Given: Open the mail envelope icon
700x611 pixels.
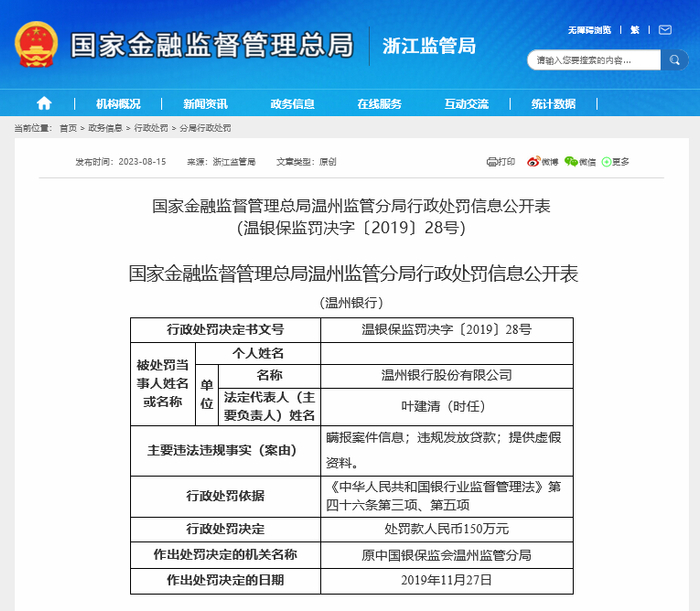Looking at the screenshot, I should (x=665, y=30).
